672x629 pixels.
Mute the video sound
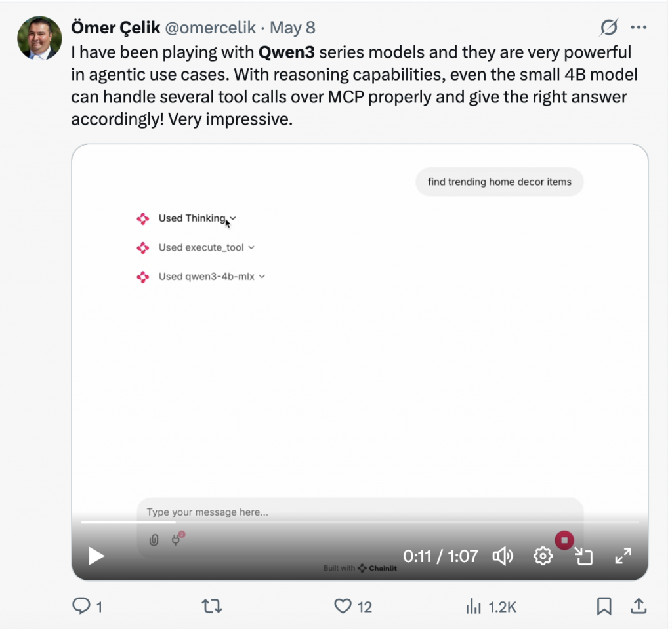click(503, 556)
